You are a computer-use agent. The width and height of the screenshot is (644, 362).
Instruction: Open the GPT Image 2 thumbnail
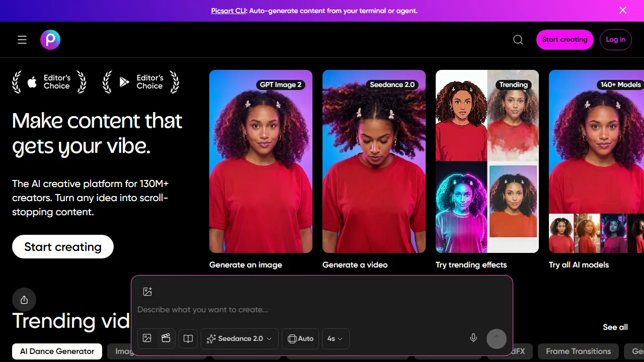coord(261,161)
